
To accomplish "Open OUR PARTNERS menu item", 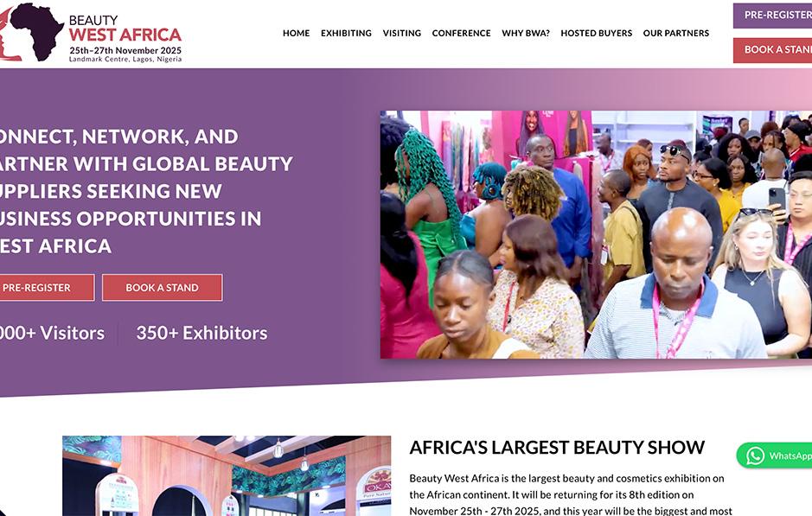I will coord(676,33).
